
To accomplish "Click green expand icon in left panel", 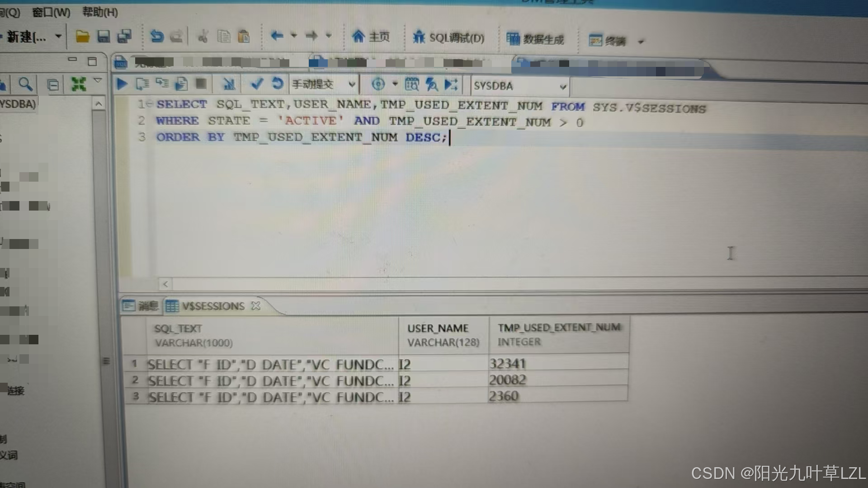I will pos(78,84).
